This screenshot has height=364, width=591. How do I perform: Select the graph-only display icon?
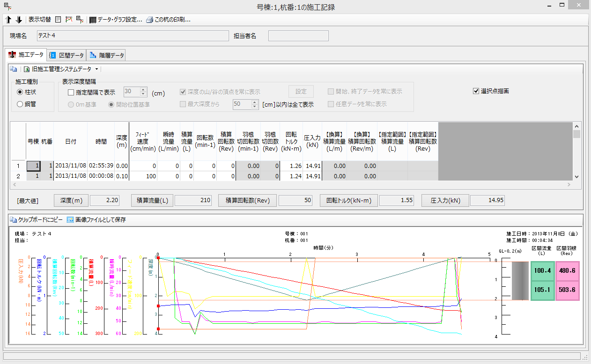tap(69, 20)
